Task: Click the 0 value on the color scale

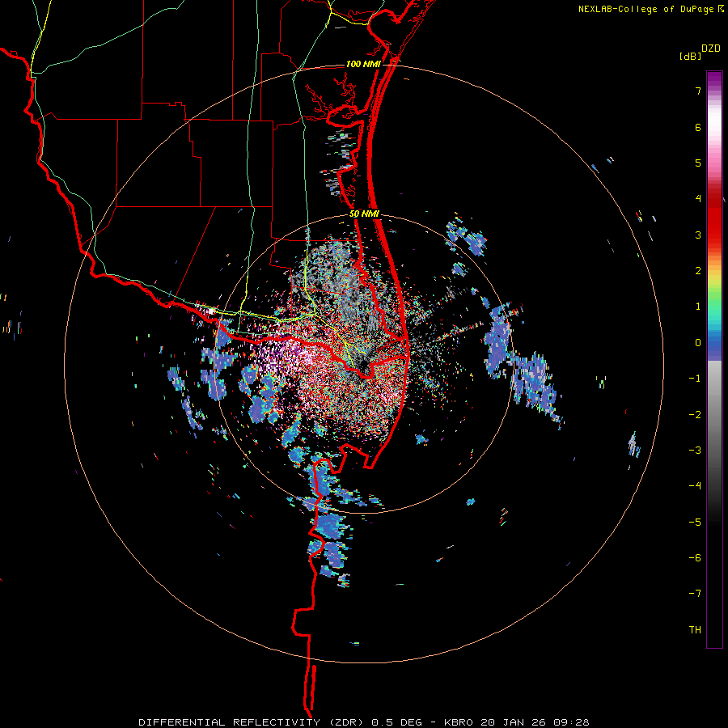Action: 698,343
